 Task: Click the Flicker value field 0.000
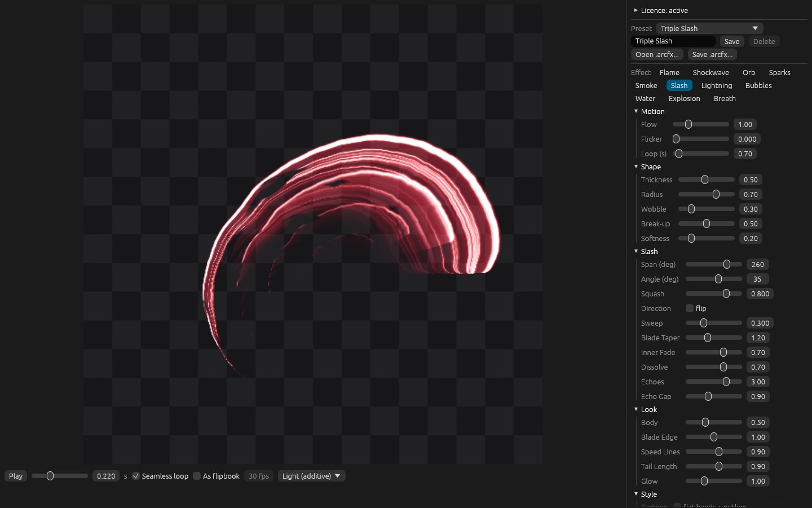pos(747,139)
